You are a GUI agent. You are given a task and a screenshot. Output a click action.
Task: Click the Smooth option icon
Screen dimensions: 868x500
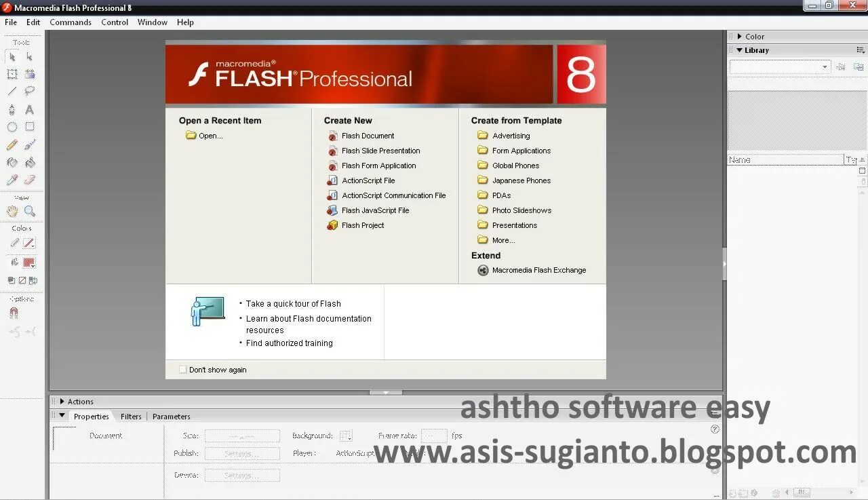click(14, 332)
